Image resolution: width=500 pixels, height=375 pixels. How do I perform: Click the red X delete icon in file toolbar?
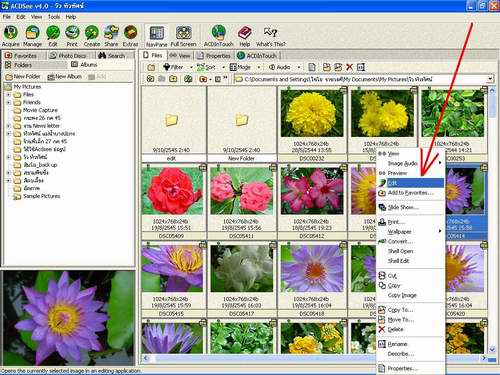click(349, 67)
